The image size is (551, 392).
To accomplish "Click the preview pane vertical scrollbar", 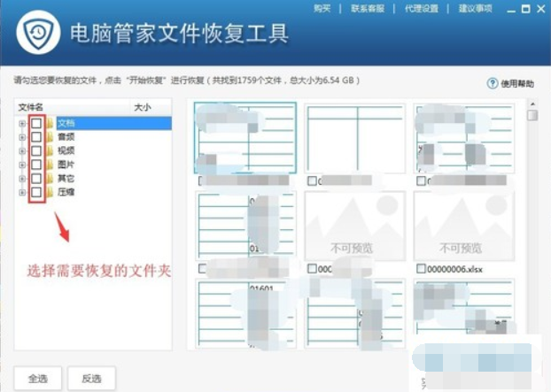I will (x=532, y=221).
